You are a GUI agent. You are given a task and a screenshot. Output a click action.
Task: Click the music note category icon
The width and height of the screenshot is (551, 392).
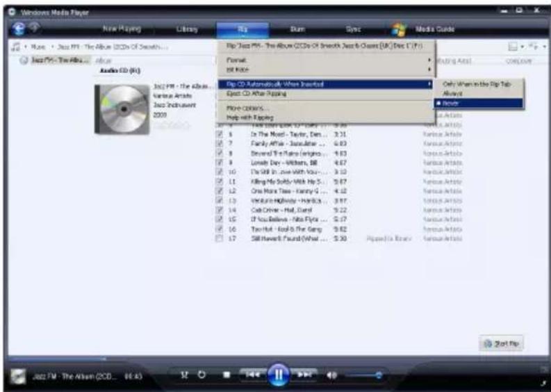(15, 47)
